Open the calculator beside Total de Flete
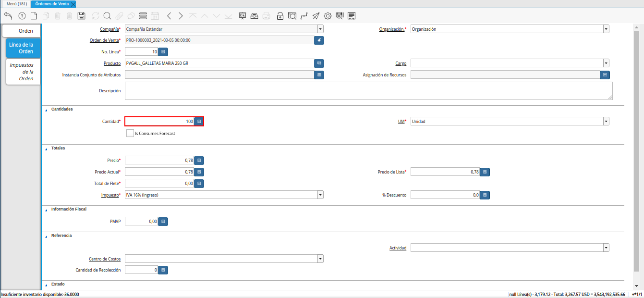 [199, 183]
